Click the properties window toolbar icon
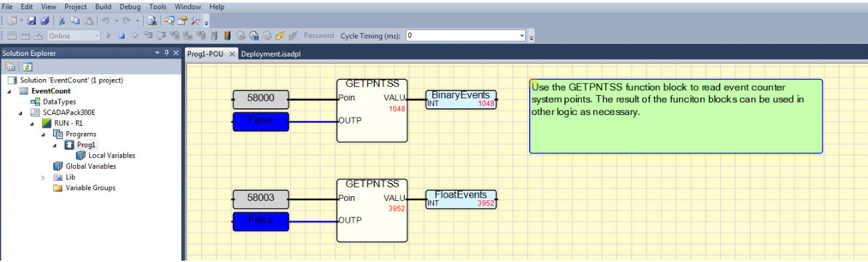This screenshot has height=262, width=868. [182, 21]
